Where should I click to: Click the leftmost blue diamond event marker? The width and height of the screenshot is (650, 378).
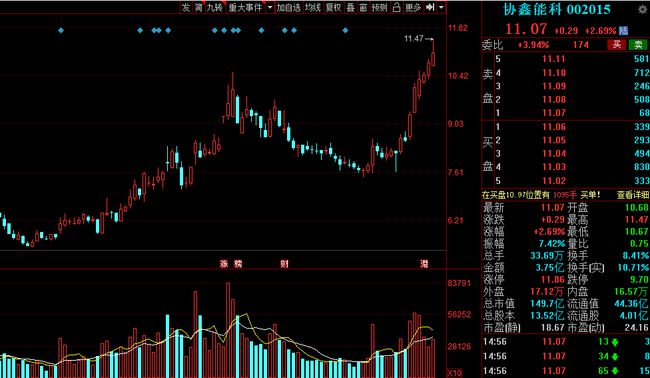(x=61, y=30)
